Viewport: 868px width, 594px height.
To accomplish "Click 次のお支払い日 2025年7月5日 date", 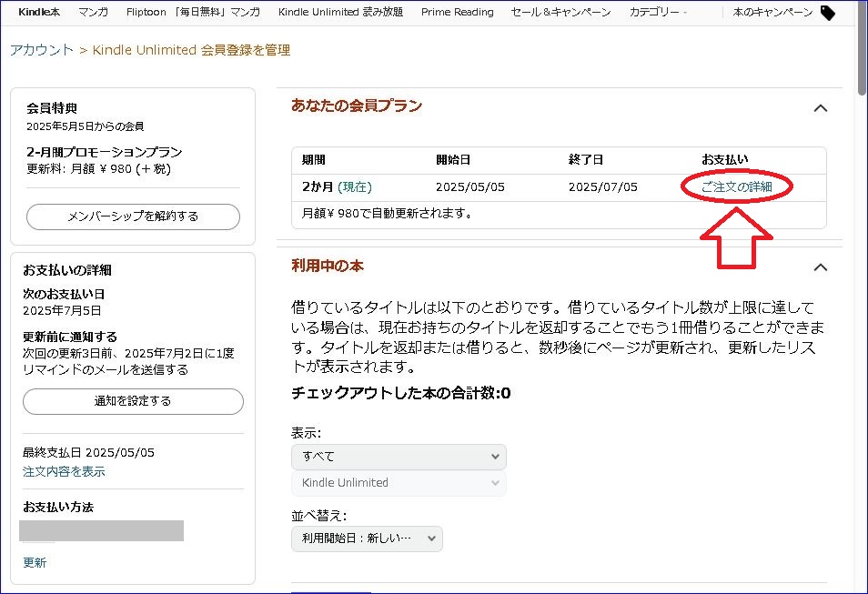I will pos(62,310).
